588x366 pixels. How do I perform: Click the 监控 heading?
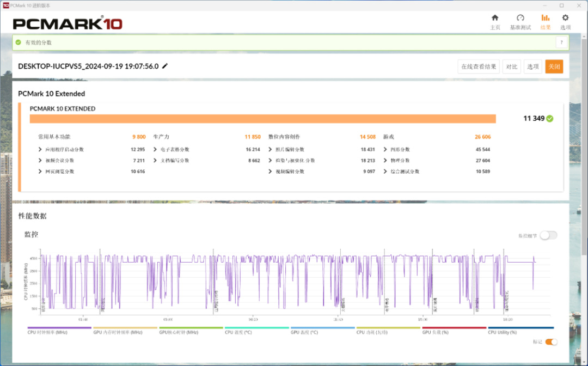(31, 235)
